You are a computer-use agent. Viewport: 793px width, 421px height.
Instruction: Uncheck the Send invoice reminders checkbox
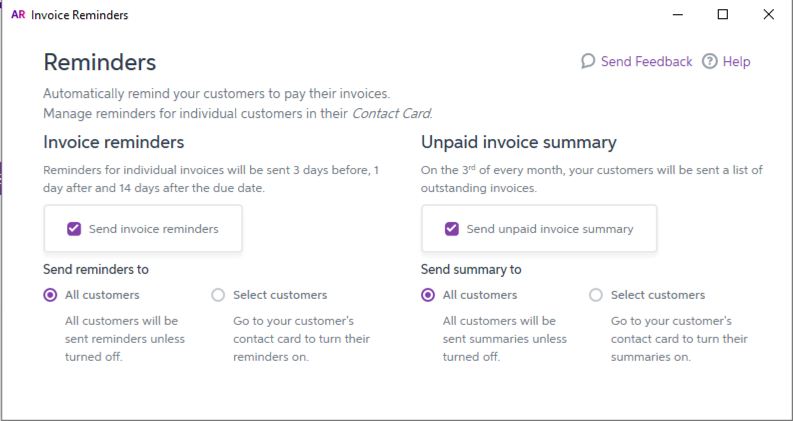tap(74, 229)
